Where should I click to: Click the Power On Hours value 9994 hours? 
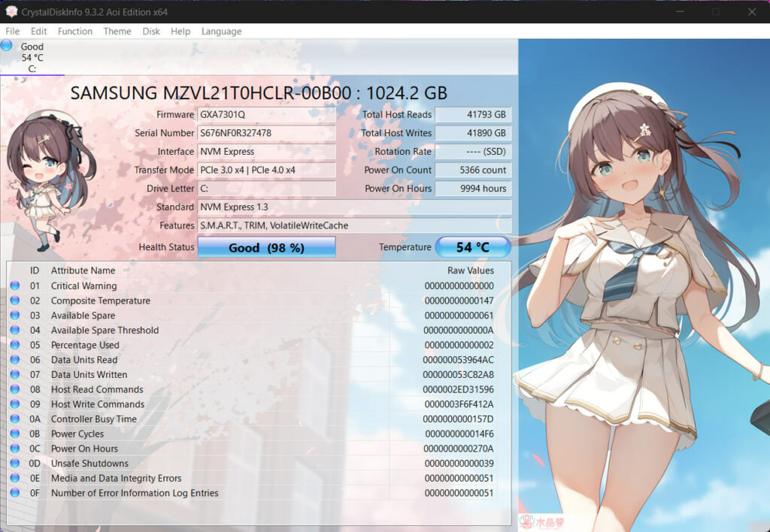pos(474,189)
